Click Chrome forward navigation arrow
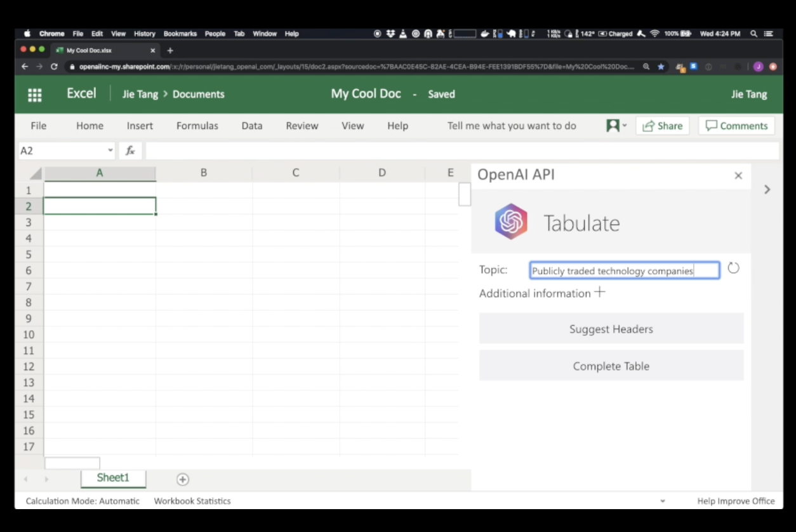The width and height of the screenshot is (796, 532). (39, 66)
